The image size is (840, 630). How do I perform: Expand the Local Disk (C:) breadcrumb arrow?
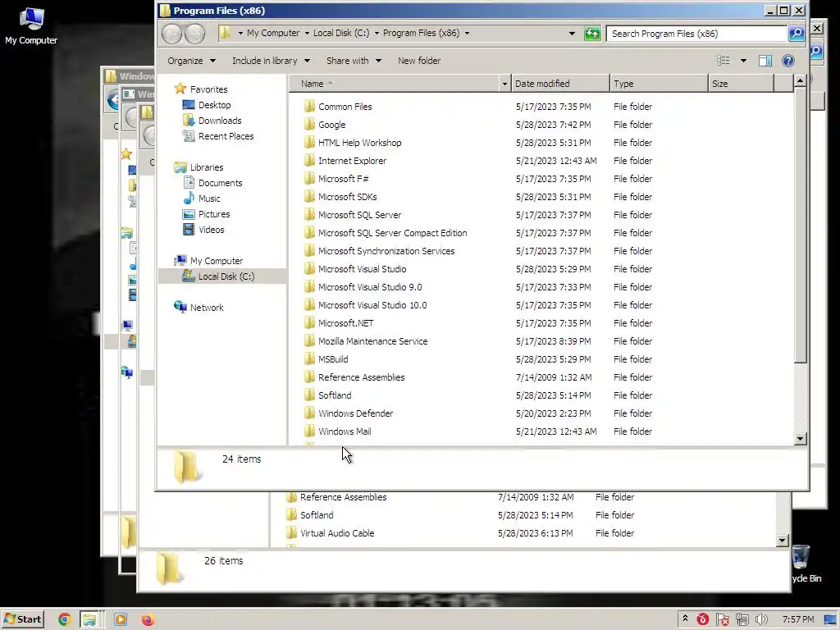click(377, 33)
